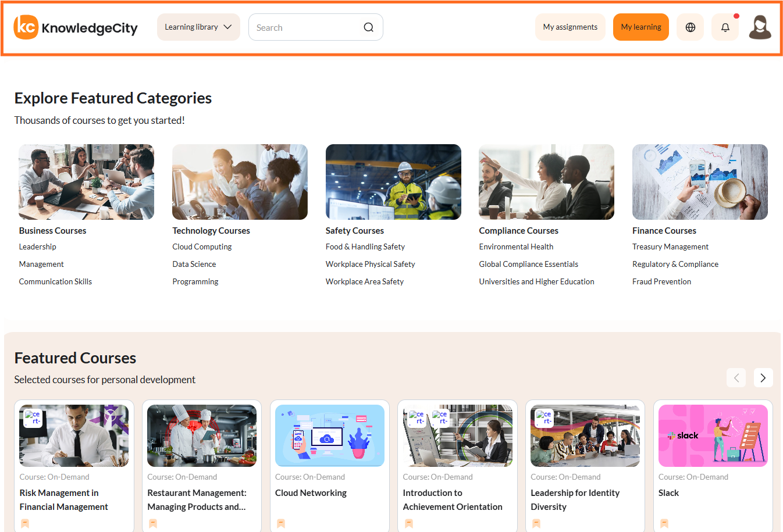Browse Treasury Management courses
Image resolution: width=783 pixels, height=532 pixels.
click(x=670, y=247)
